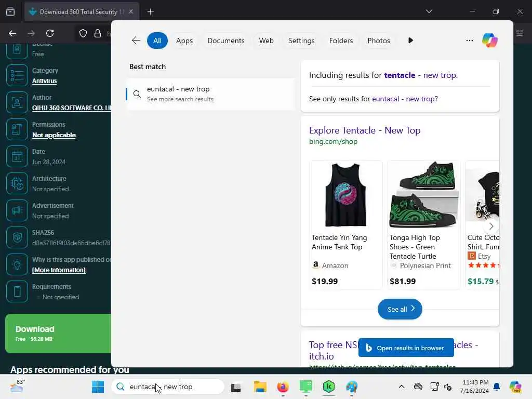Select the Download 360 Total Security tab
The image size is (532, 399).
click(x=82, y=12)
